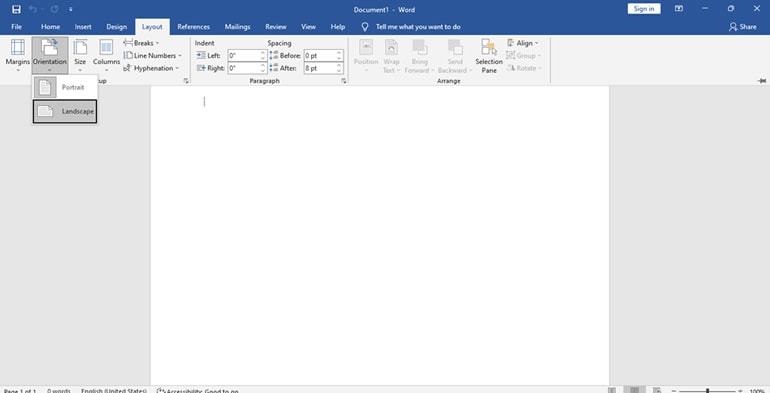Click the Share button
This screenshot has height=393, width=770.
coord(742,27)
